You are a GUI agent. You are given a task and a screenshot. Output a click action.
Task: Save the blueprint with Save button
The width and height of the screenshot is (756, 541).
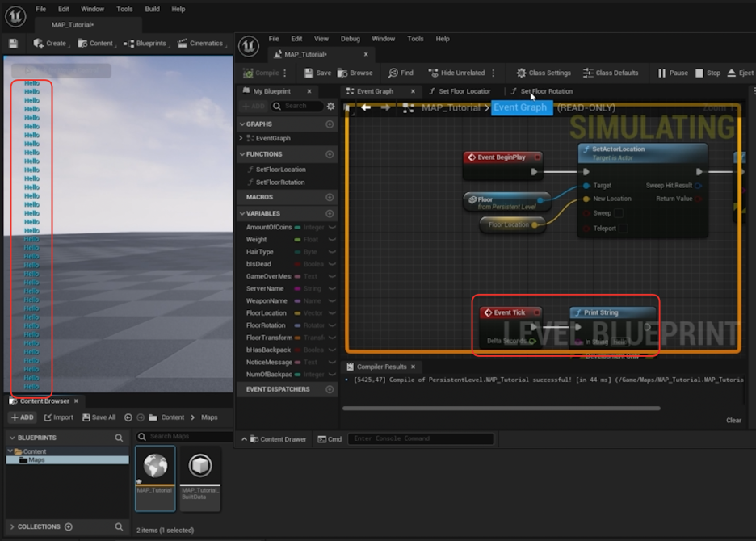[x=317, y=73]
